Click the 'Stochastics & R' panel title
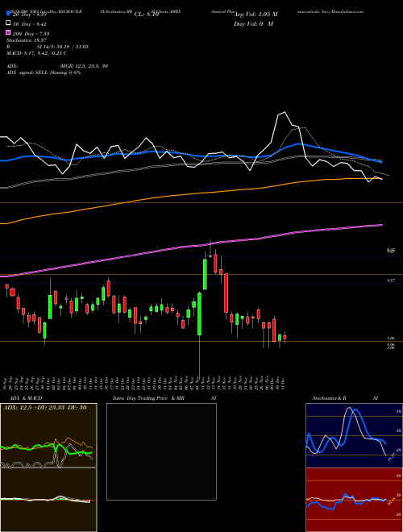Viewport: 403px width, 532px height. coord(329,398)
